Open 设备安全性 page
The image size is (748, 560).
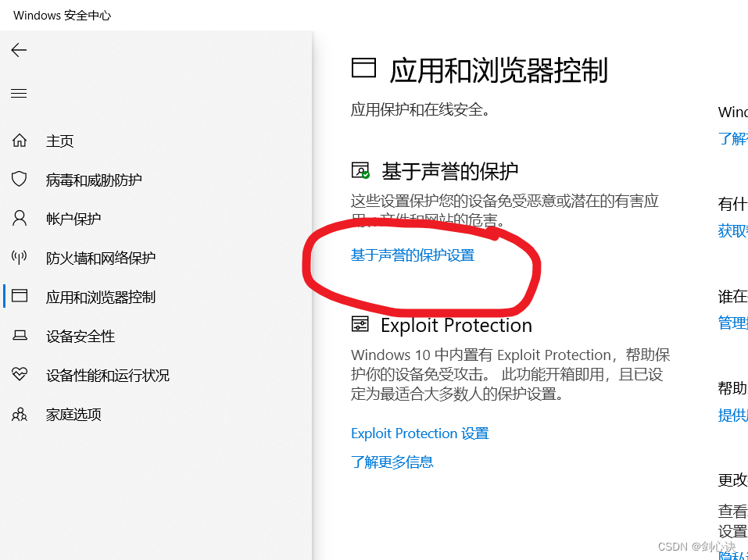click(81, 337)
